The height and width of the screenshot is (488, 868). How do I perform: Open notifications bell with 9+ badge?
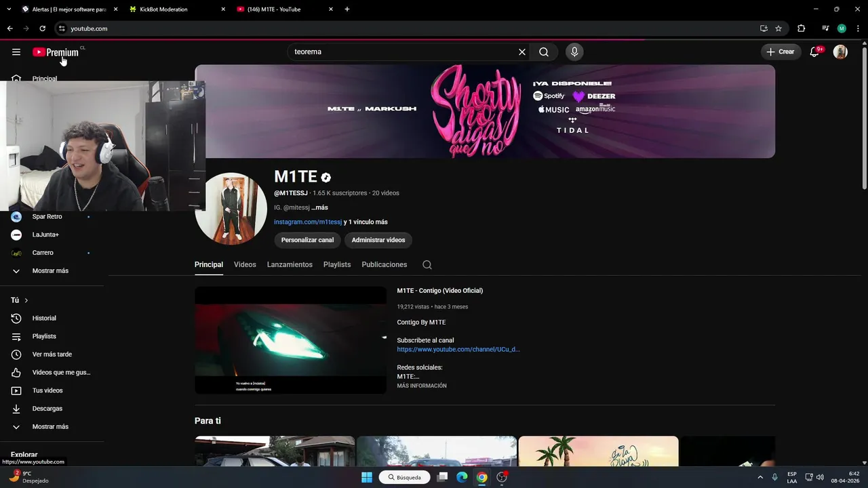pos(816,52)
